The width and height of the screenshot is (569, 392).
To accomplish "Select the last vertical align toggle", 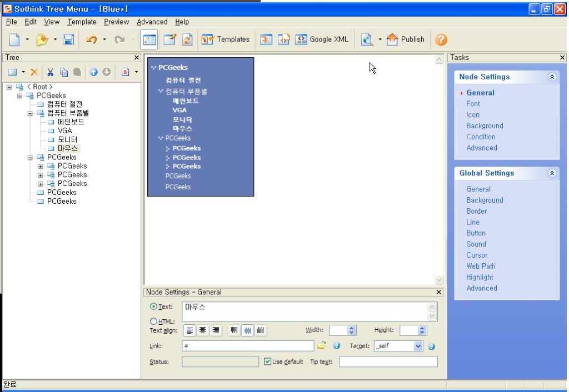I will [261, 330].
